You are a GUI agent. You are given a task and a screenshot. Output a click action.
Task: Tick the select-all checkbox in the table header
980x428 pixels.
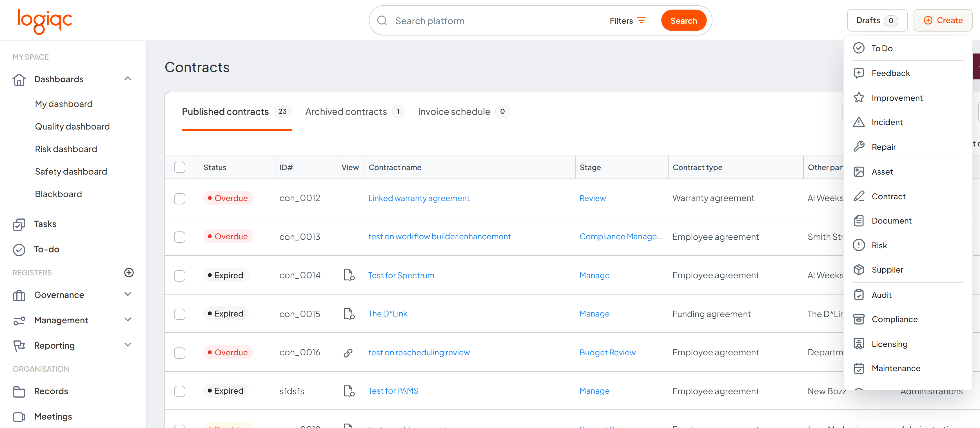pos(180,167)
